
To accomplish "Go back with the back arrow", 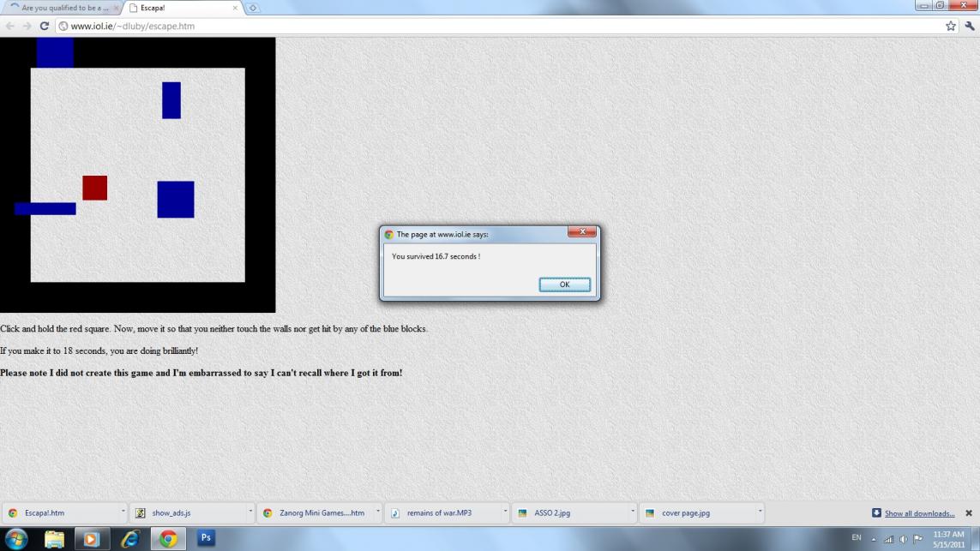I will pos(10,26).
